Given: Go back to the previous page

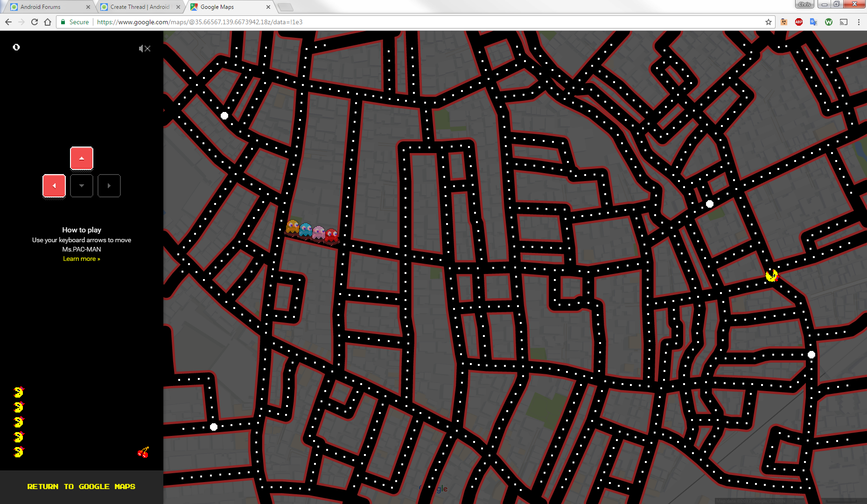Looking at the screenshot, I should tap(8, 22).
